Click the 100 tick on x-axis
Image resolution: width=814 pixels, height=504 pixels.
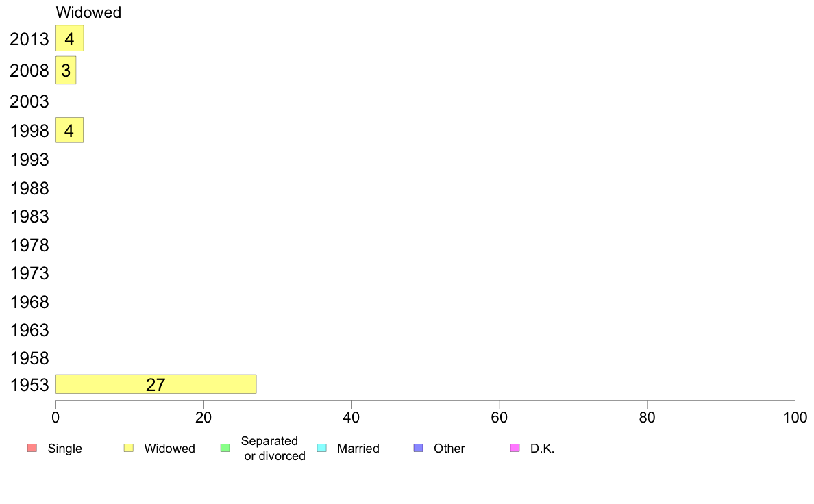794,417
